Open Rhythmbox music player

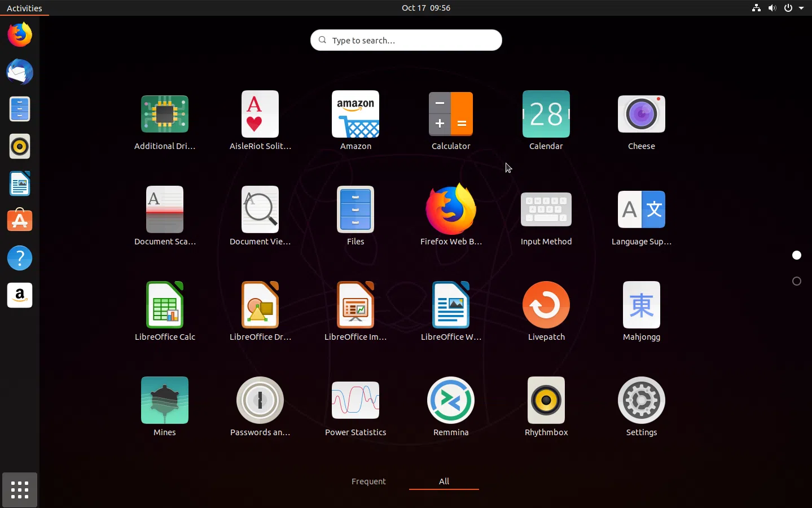click(546, 400)
